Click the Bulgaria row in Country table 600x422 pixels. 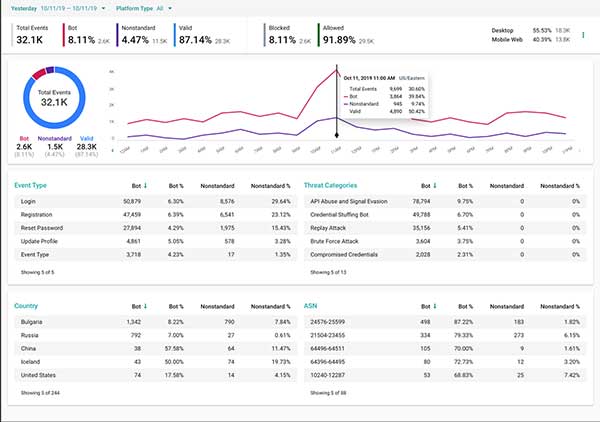coord(150,321)
